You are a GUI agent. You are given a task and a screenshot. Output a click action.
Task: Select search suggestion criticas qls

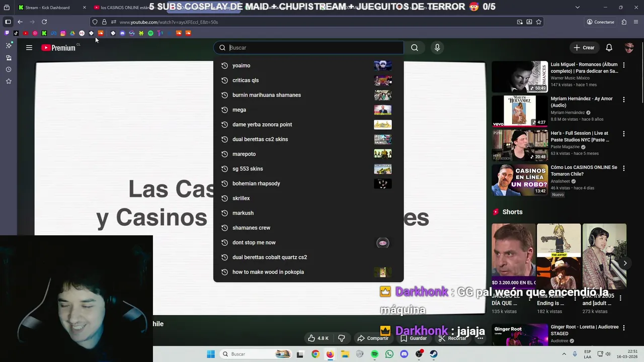(308, 80)
